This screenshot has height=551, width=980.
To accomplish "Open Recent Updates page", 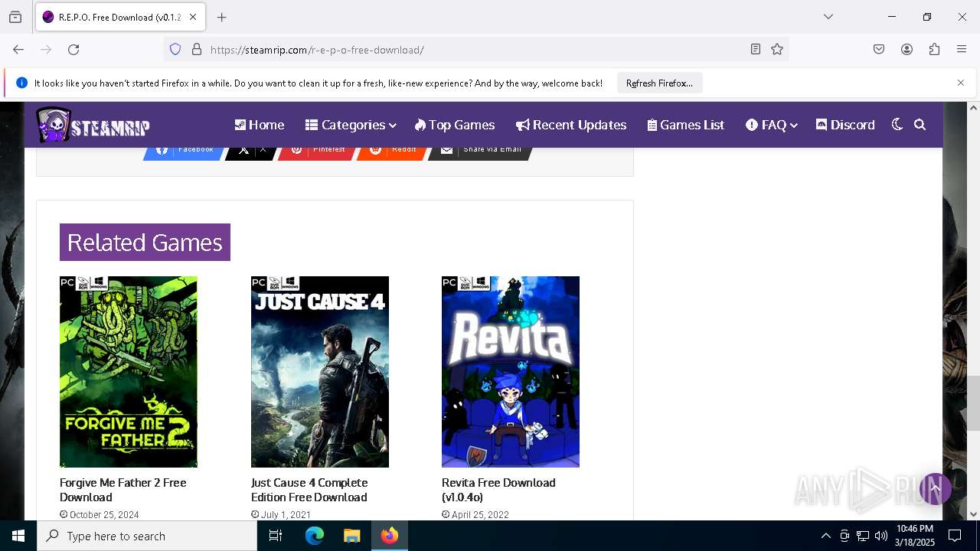I will tap(571, 125).
